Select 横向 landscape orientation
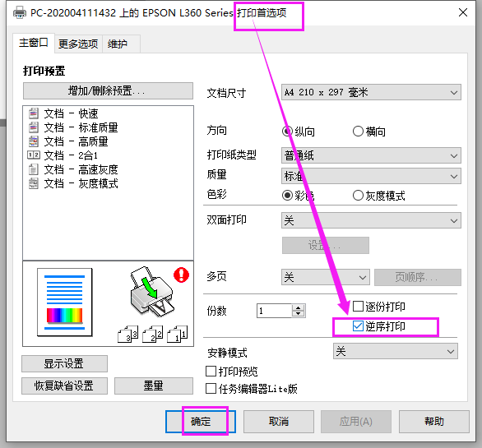This screenshot has height=448, width=482. (x=358, y=132)
